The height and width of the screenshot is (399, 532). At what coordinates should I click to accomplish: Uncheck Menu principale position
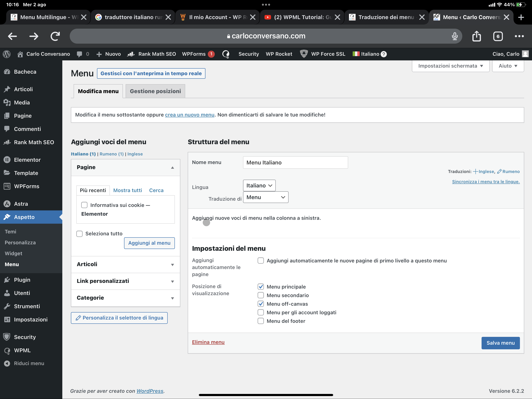tap(261, 287)
